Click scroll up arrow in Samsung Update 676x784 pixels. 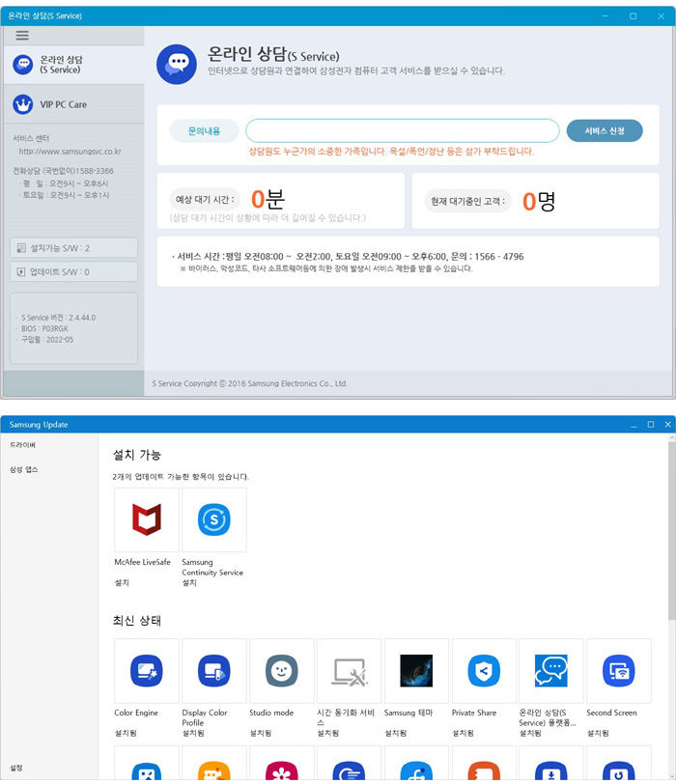click(x=671, y=437)
